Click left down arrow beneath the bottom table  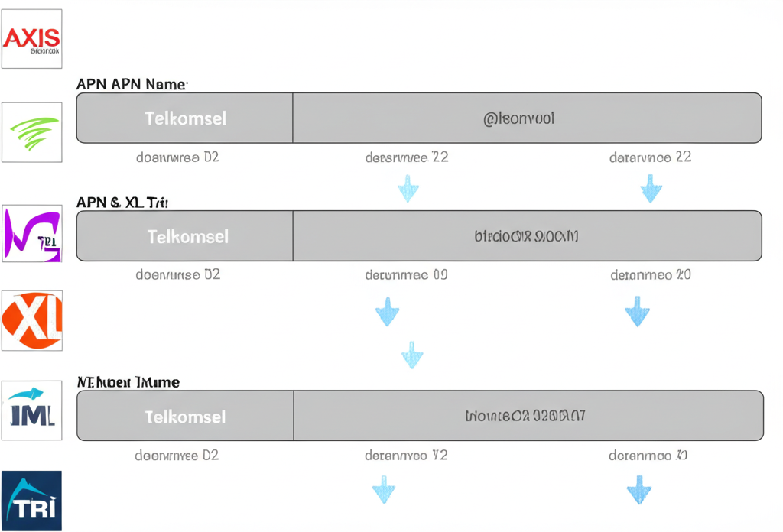384,489
